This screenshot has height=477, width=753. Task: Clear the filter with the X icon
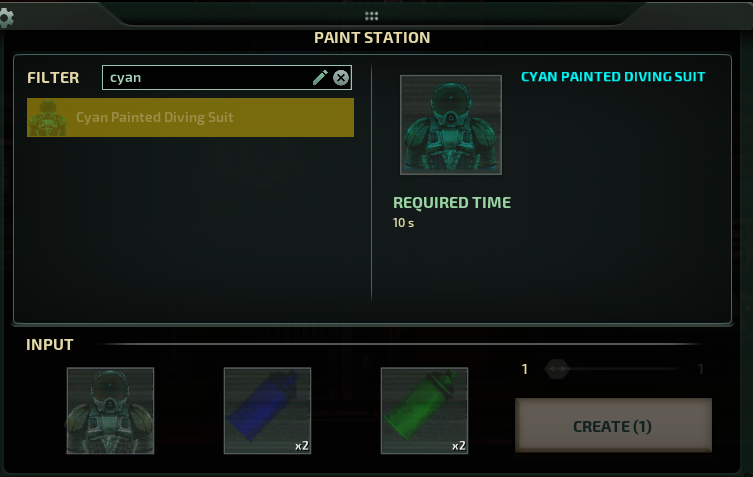coord(341,77)
